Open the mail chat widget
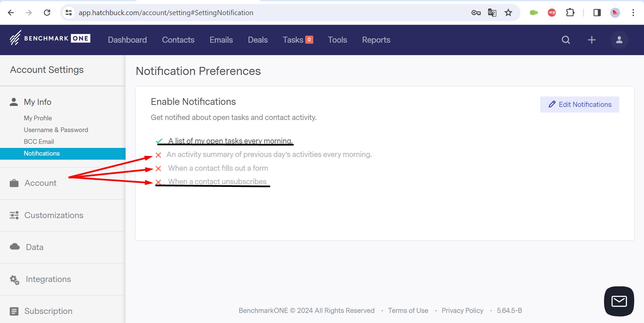Viewport: 644px width, 323px height. pos(619,301)
